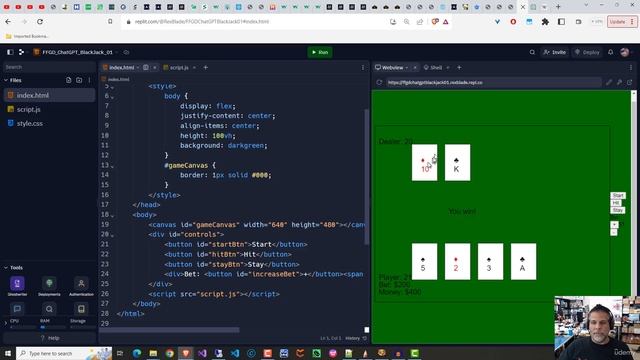Open Chrome from the taskbar

[x=170, y=353]
